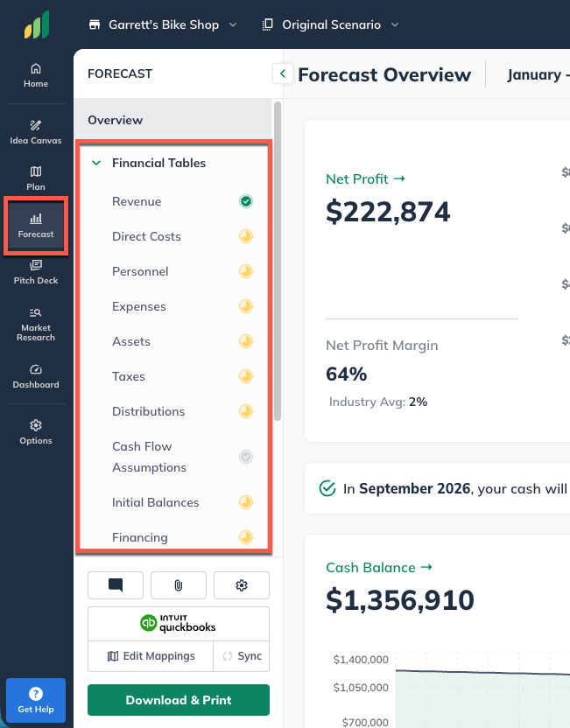This screenshot has height=728, width=570.
Task: Go to the Plan section
Action: tap(36, 178)
